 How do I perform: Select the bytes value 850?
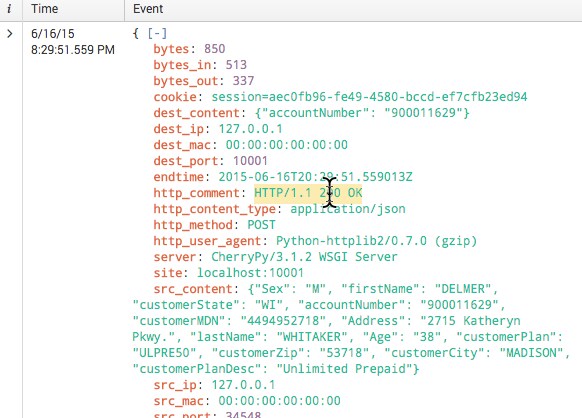pos(215,49)
